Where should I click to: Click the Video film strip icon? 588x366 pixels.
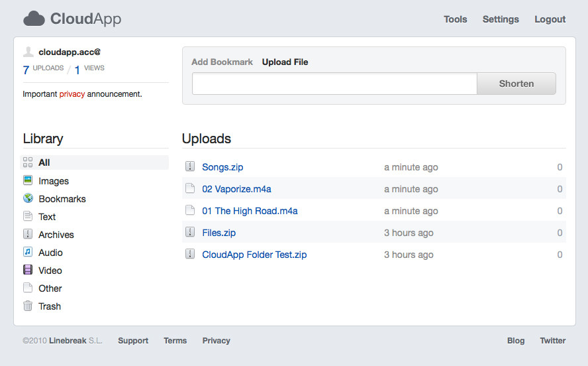(28, 269)
